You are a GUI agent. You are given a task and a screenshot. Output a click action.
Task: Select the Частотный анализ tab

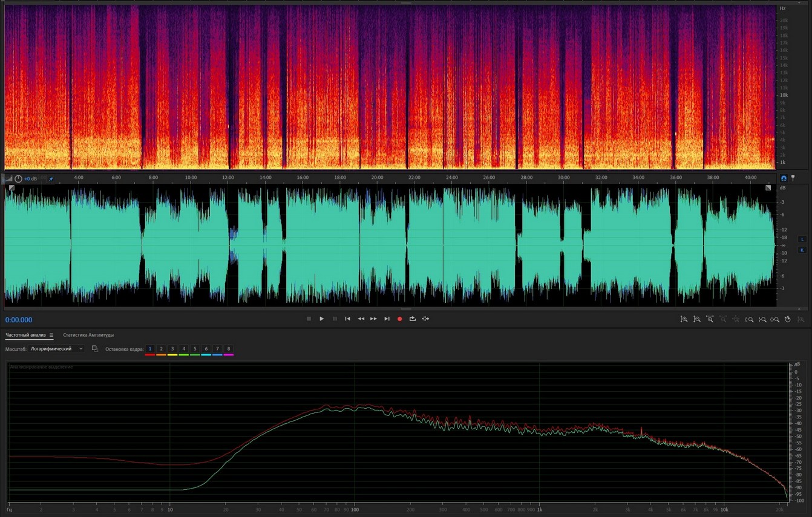[25, 335]
